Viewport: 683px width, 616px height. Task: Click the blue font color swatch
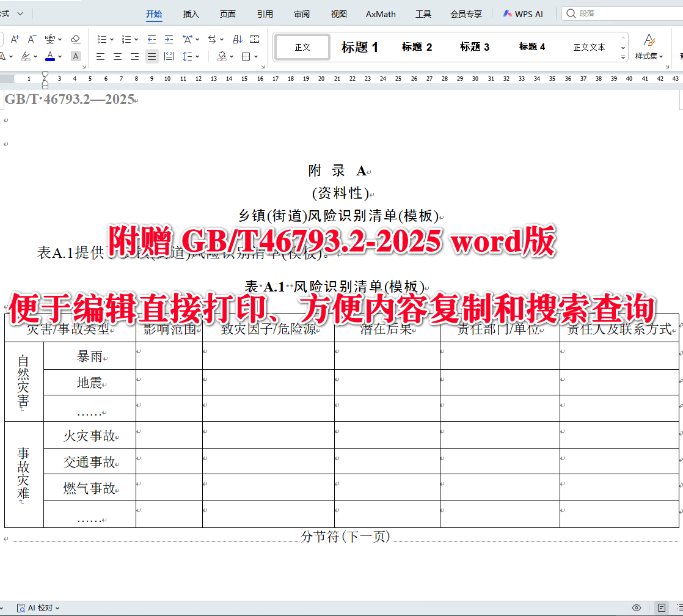(51, 61)
